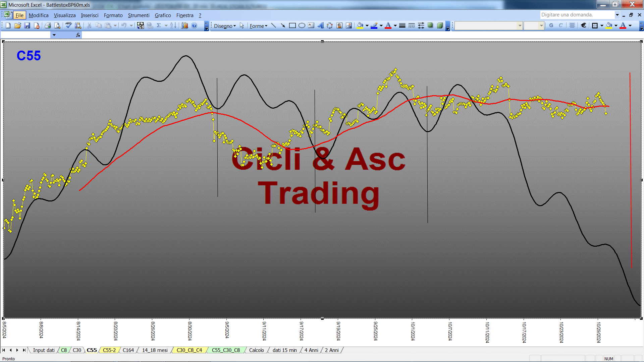
Task: Insert a diagram or org chart
Action: [330, 25]
